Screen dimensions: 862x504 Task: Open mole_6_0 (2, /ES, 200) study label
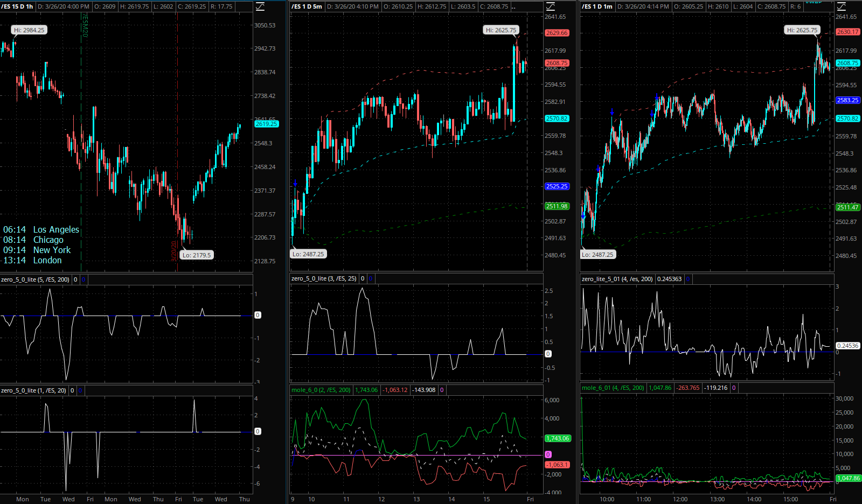321,390
